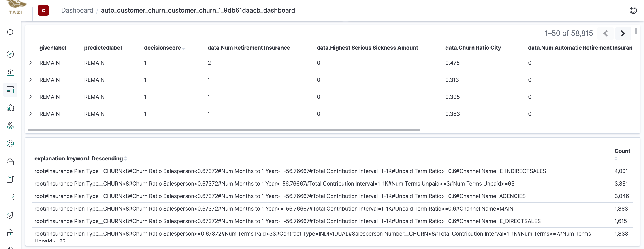Click the Churn Ratio City value 0.395

452,97
